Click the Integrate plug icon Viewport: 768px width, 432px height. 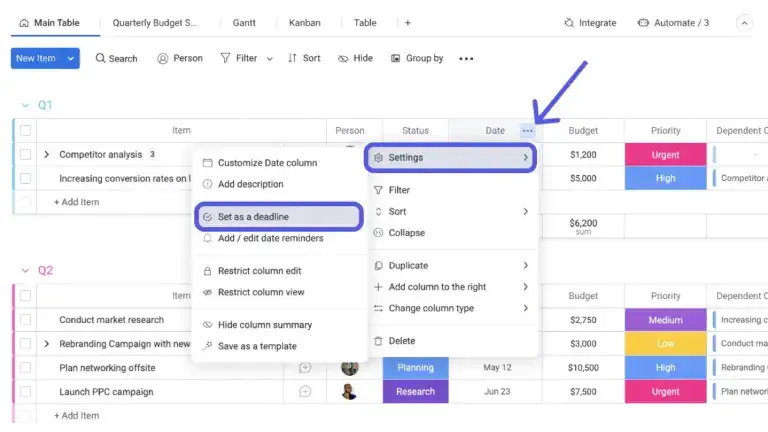tap(569, 23)
